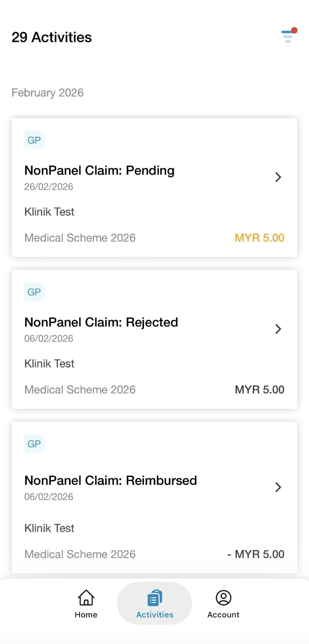
Task: Tap the Activities clipboard icon
Action: point(154,598)
